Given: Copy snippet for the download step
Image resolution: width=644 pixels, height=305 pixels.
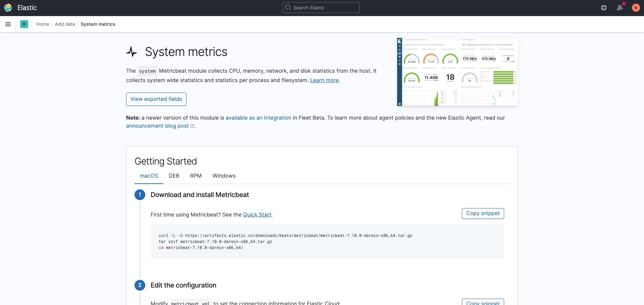Looking at the screenshot, I should pos(483,213).
